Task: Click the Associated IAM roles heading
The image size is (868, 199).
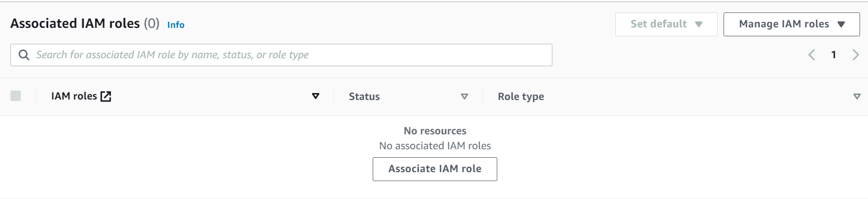Action: (x=75, y=24)
